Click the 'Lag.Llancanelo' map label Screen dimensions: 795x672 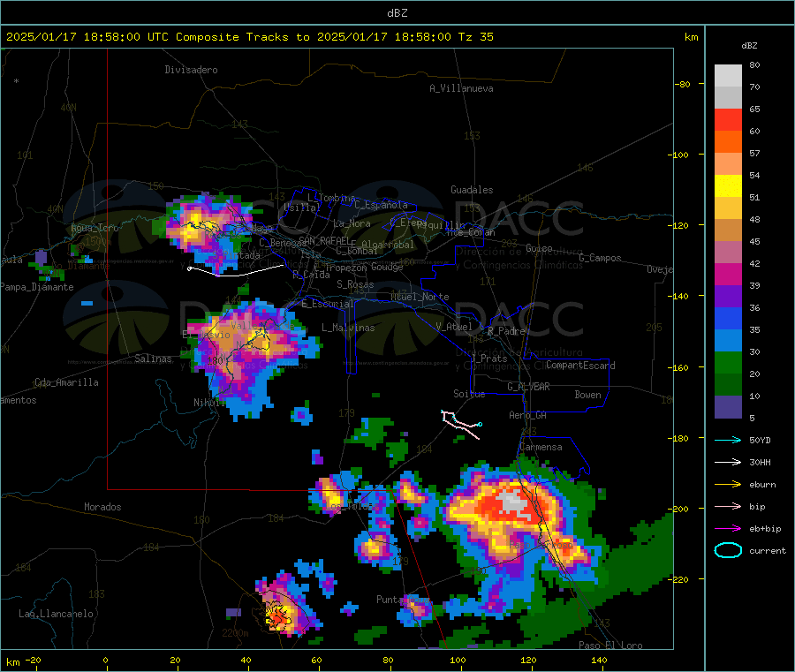coord(56,614)
